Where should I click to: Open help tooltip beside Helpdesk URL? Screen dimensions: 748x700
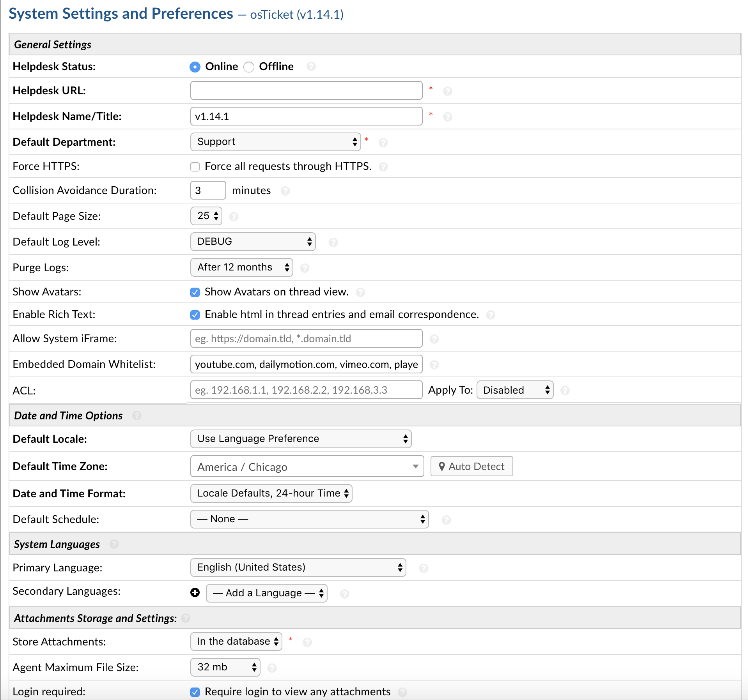[448, 91]
